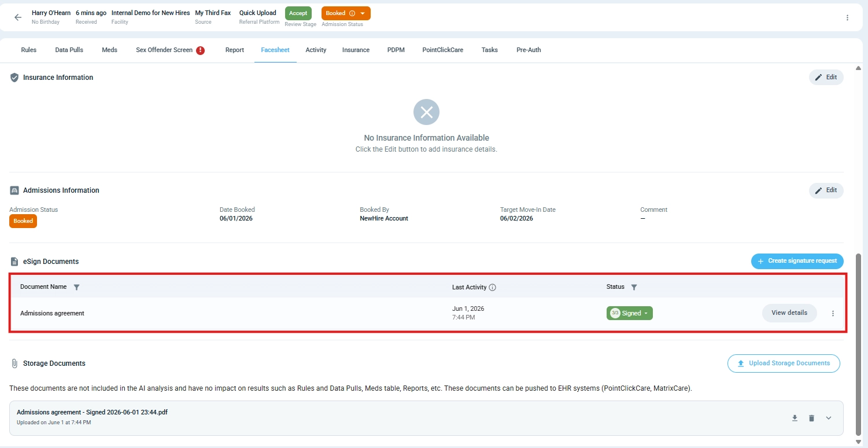Image resolution: width=868 pixels, height=448 pixels.
Task: Click the Storage Documents paperclip icon
Action: click(x=14, y=363)
